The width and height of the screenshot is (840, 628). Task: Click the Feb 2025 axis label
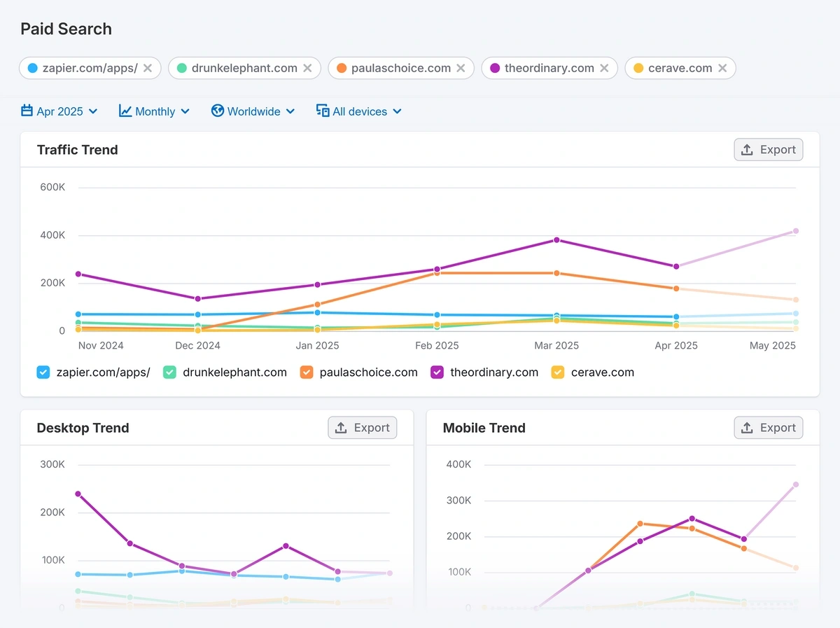click(x=437, y=346)
